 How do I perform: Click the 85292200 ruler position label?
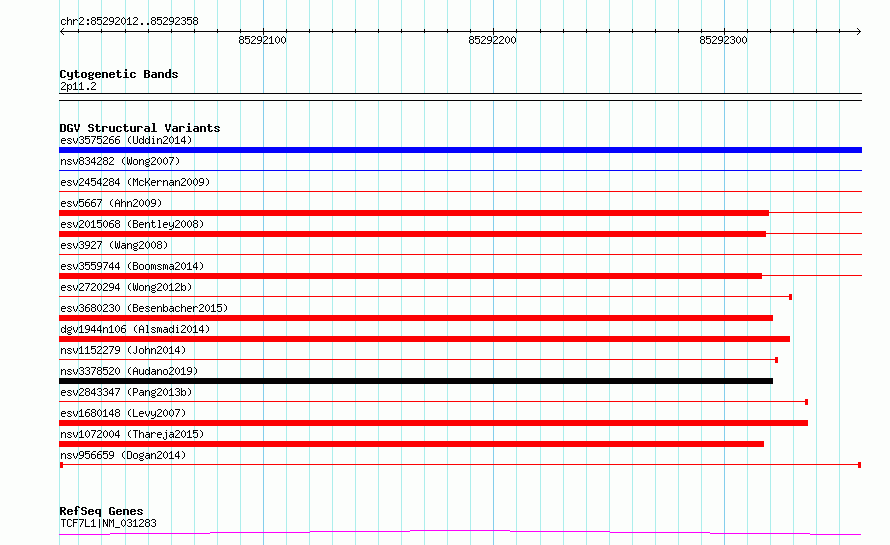492,40
